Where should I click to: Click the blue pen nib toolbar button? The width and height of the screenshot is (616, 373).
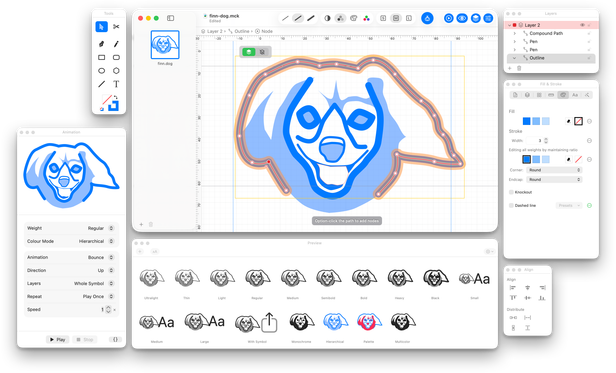[x=427, y=18]
